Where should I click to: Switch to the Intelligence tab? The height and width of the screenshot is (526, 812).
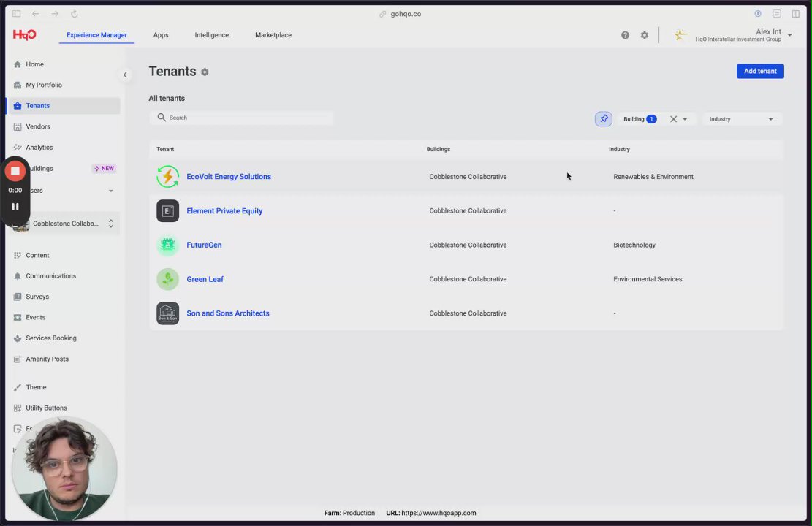(212, 35)
